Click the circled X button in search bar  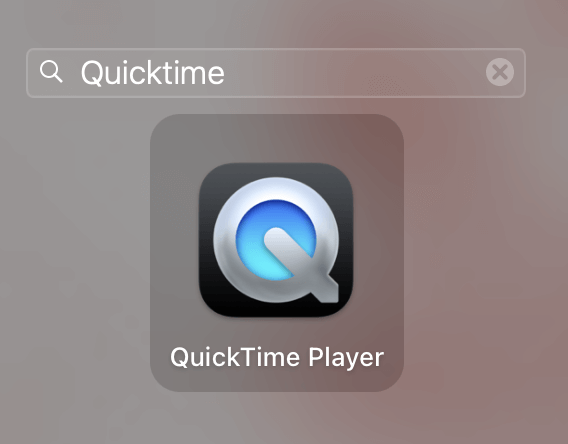point(500,72)
